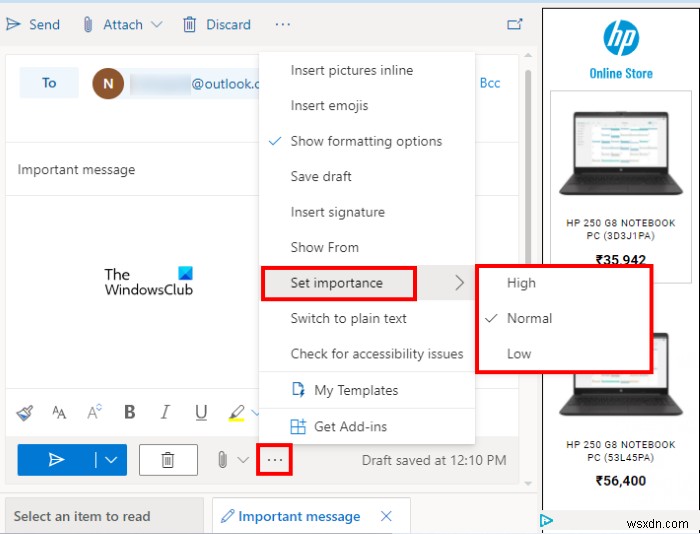Click HP 250 G8 Notebook PC (3D3J1PA) title

pyautogui.click(x=621, y=229)
